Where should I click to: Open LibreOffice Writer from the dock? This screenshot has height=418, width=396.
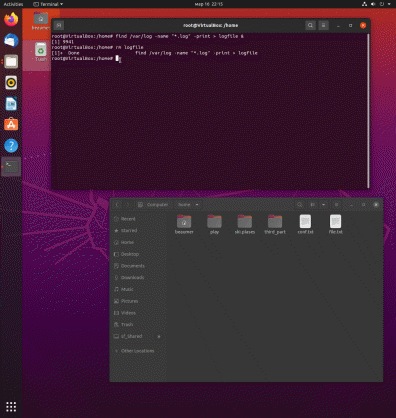pos(11,104)
